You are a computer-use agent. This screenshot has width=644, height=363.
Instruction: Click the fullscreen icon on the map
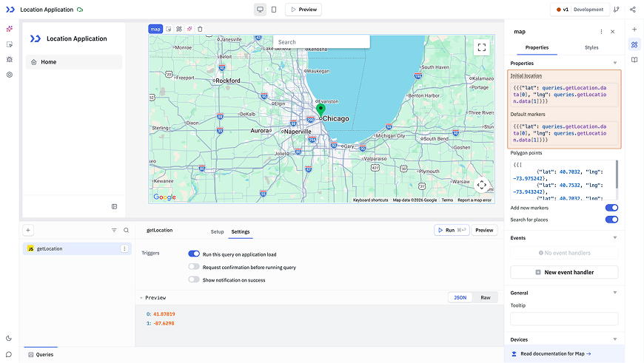click(482, 47)
